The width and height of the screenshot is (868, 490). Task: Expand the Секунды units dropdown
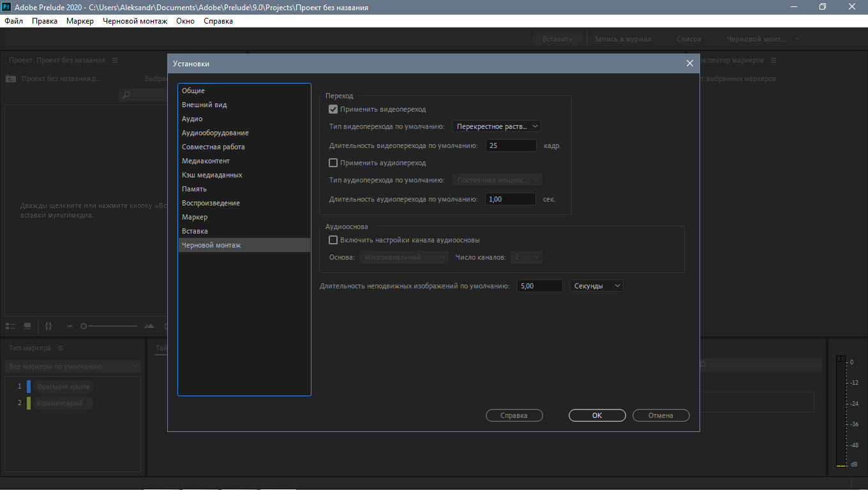point(596,286)
